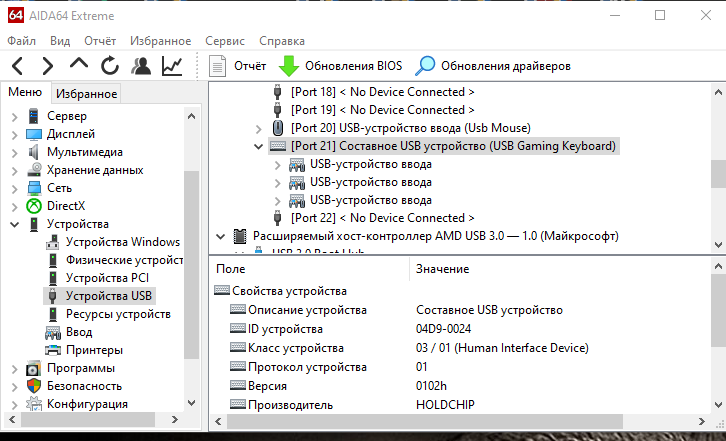The image size is (726, 441).
Task: Expand the Хранение данных tree node
Action: click(x=14, y=170)
